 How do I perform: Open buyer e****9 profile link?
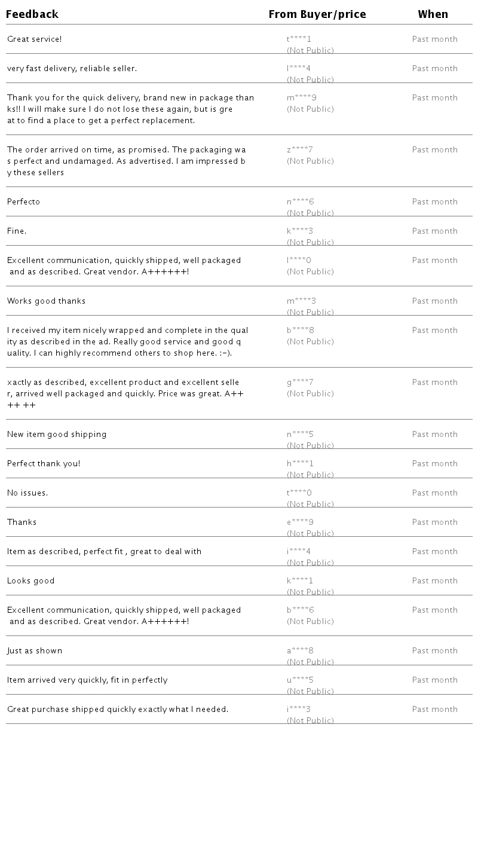[300, 522]
